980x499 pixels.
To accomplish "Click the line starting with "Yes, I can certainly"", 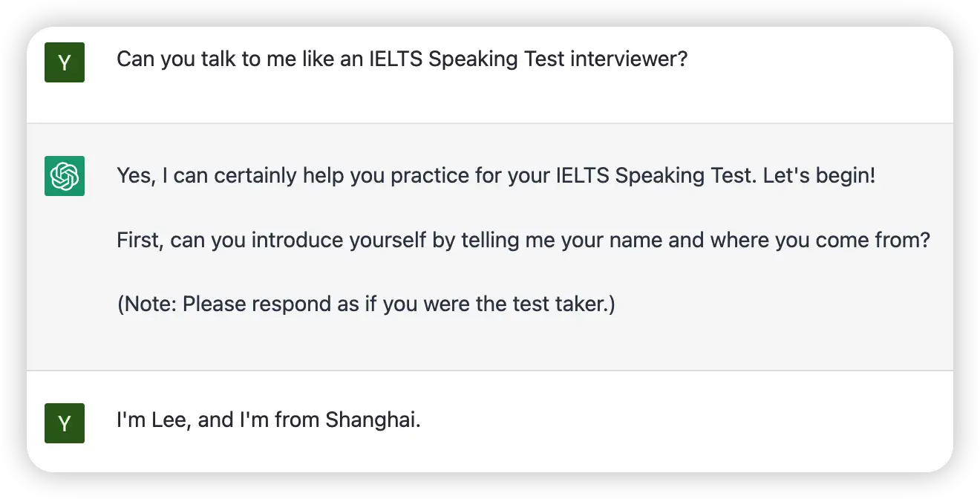I will pyautogui.click(x=497, y=176).
